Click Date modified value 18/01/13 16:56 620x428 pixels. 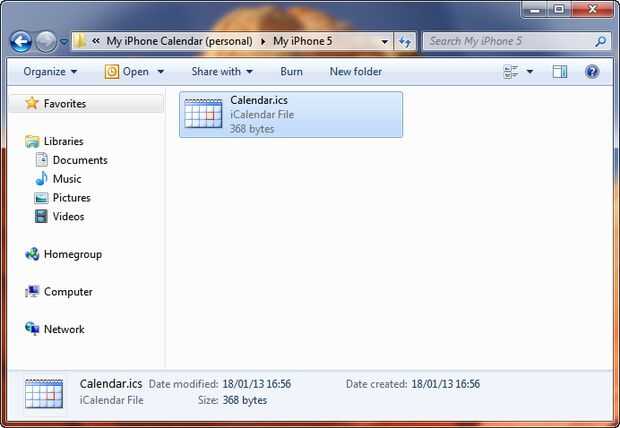click(257, 384)
